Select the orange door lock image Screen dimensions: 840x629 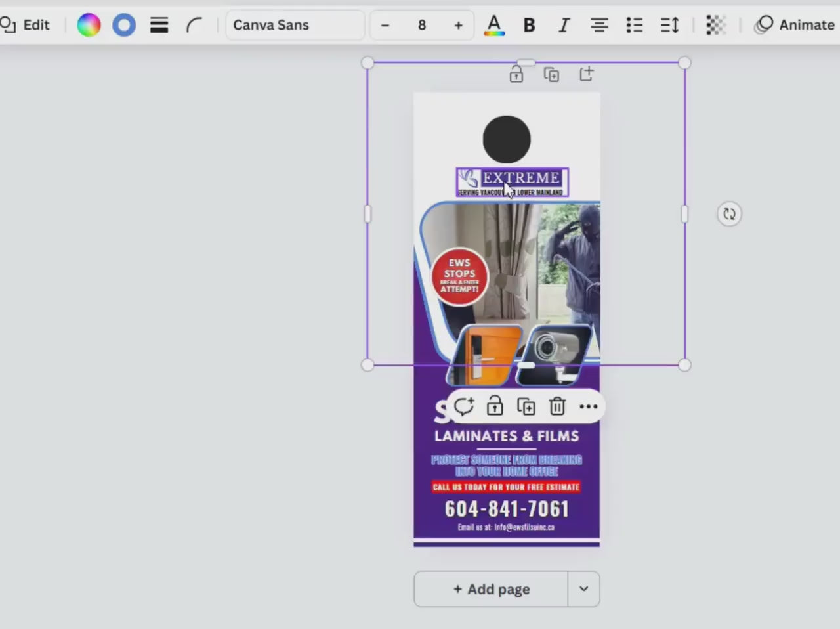coord(484,354)
